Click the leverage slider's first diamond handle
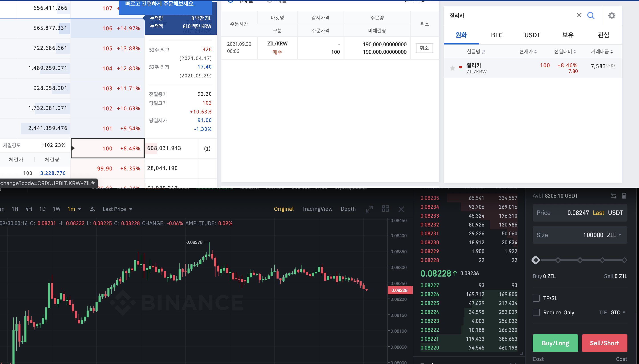This screenshot has height=364, width=639. pyautogui.click(x=536, y=260)
